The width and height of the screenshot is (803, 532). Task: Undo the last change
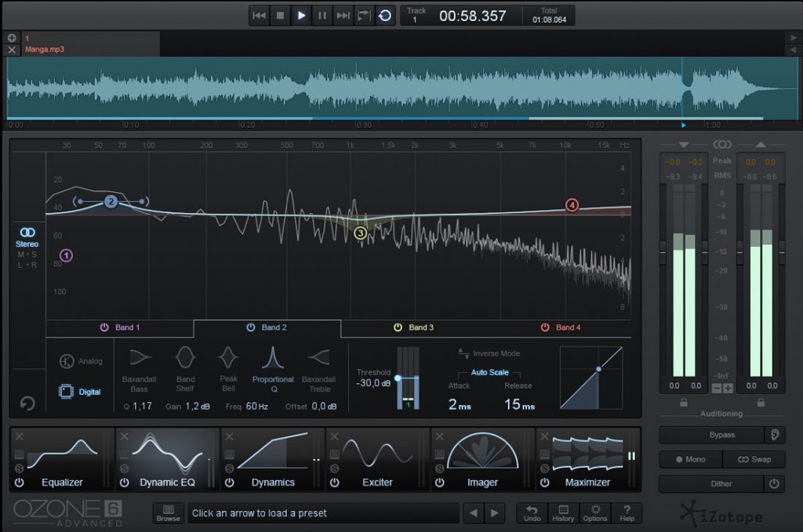pos(532,513)
